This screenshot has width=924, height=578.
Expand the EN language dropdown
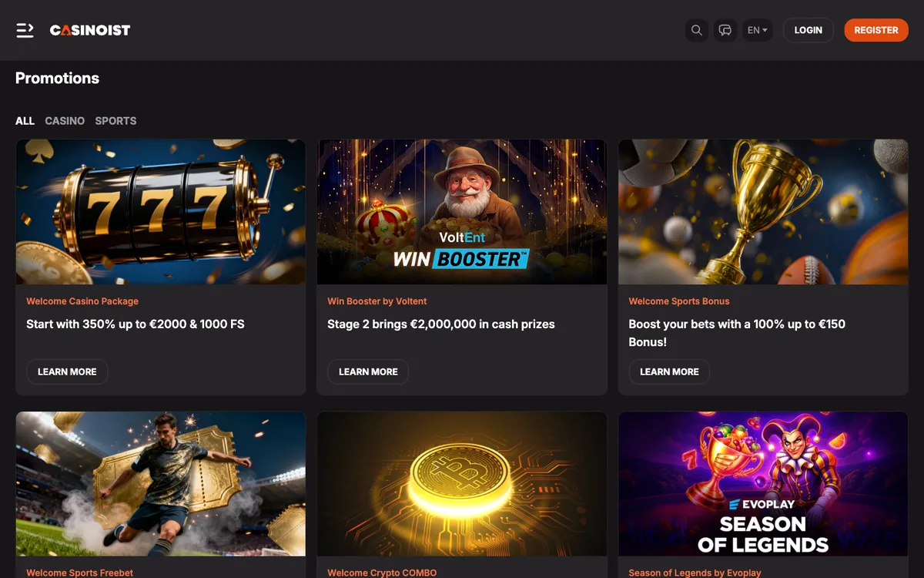tap(758, 30)
